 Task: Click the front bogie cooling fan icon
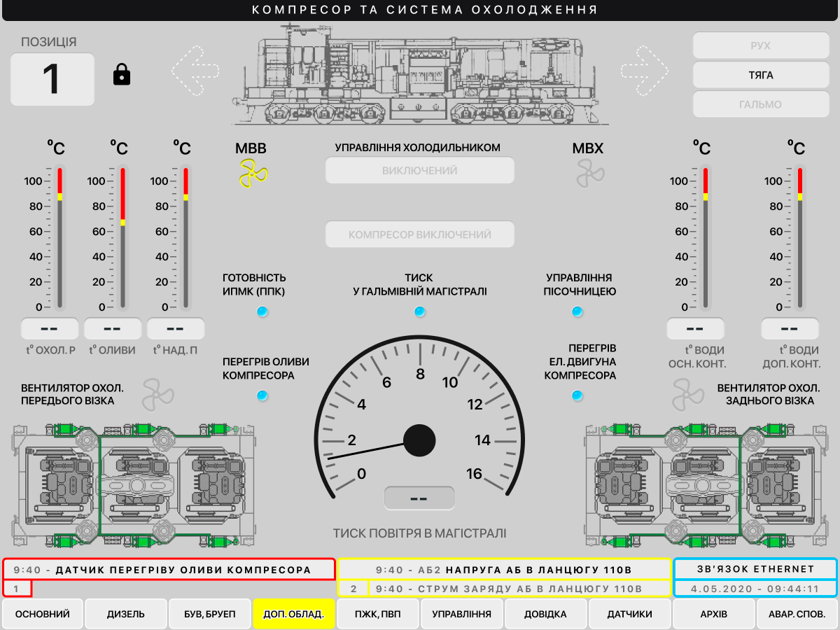tap(157, 394)
